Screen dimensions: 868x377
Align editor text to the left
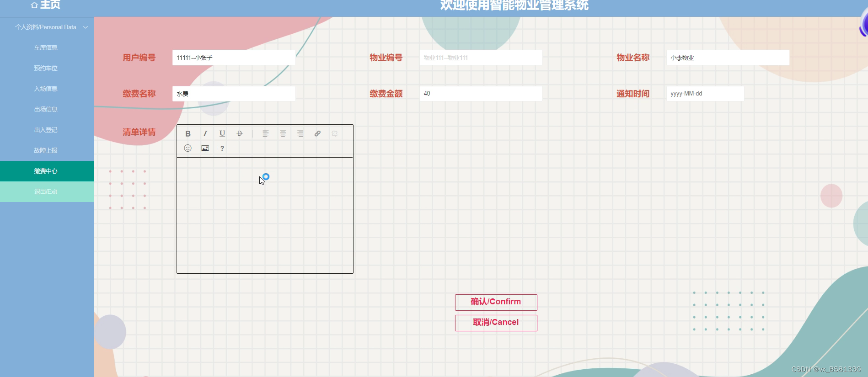click(x=266, y=133)
